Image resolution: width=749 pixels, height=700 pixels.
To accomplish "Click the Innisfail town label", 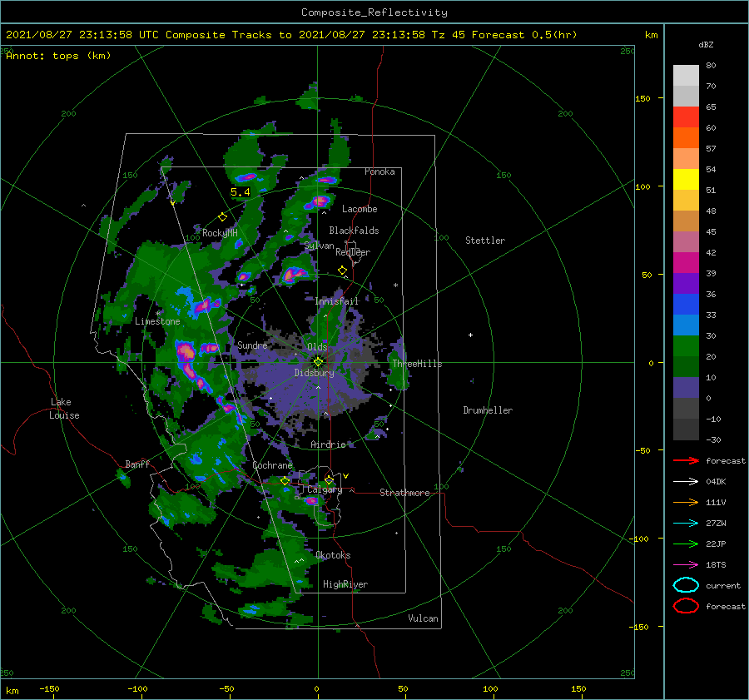I will pos(337,301).
